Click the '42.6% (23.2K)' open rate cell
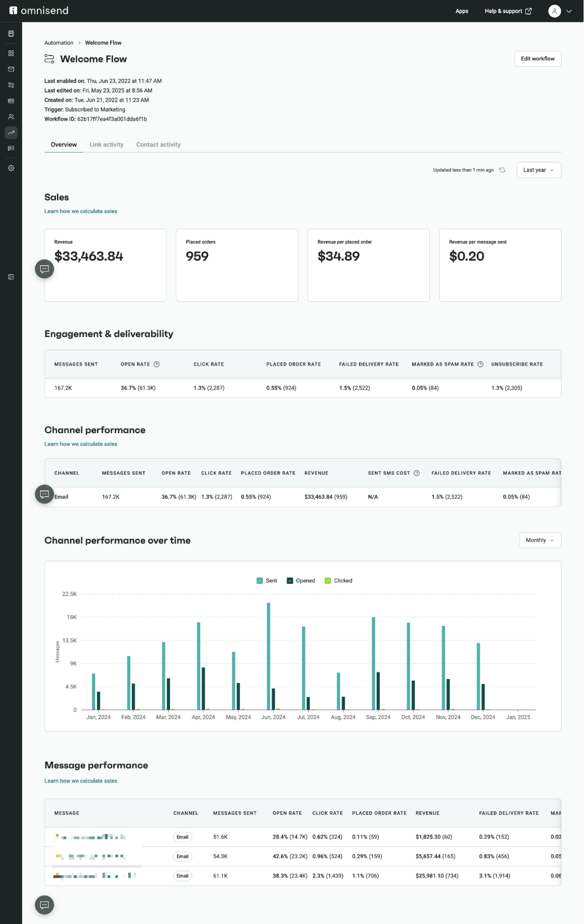Screen dimensions: 584x924 pos(290,857)
